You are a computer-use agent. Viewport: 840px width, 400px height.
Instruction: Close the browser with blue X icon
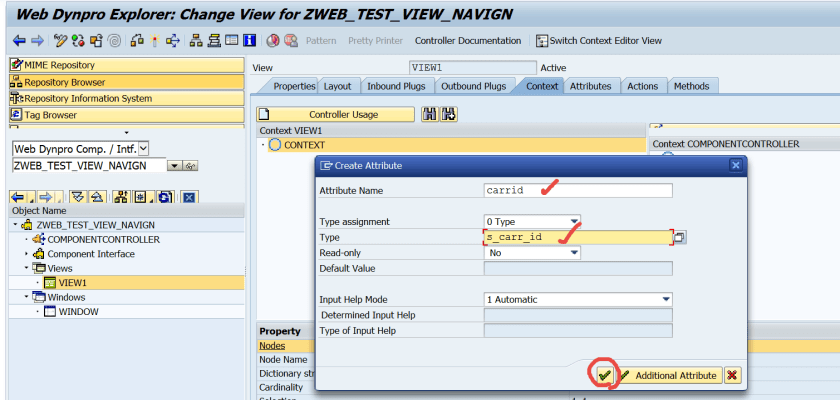click(189, 198)
